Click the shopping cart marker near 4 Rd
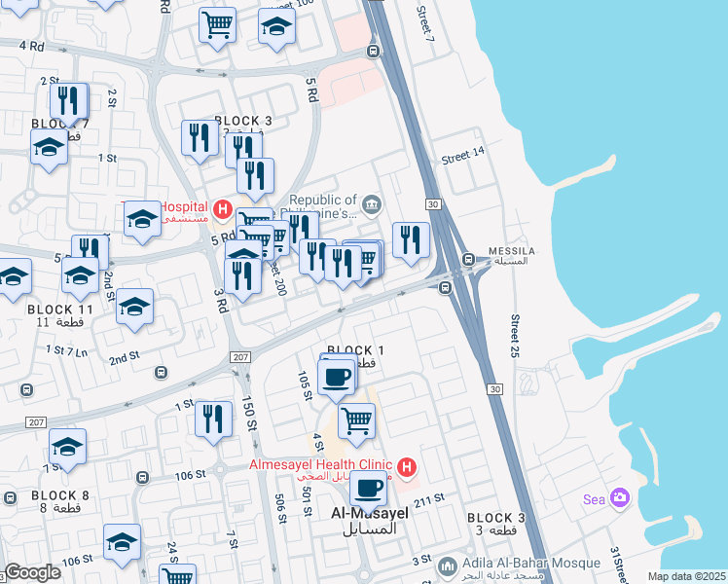This screenshot has height=584, width=728. (217, 26)
